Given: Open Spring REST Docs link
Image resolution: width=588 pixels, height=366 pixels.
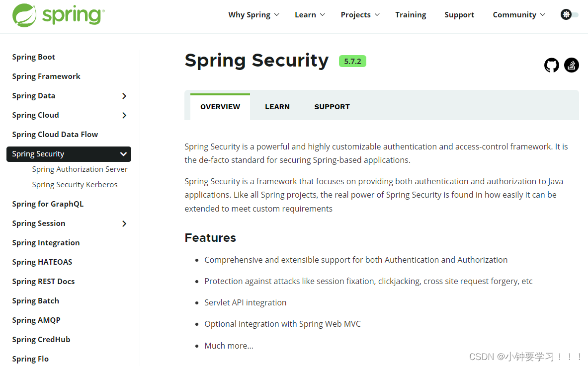Looking at the screenshot, I should pos(43,282).
